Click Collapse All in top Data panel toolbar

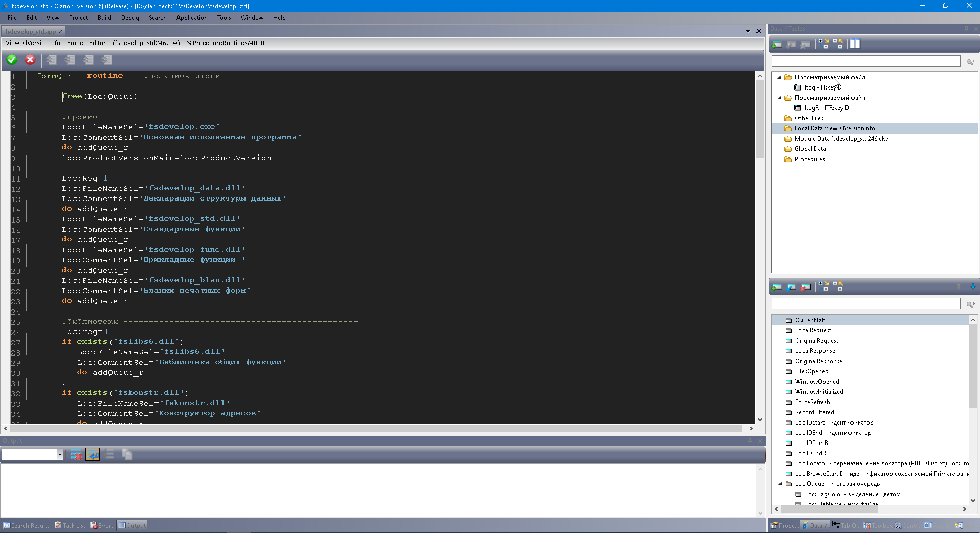pos(838,45)
